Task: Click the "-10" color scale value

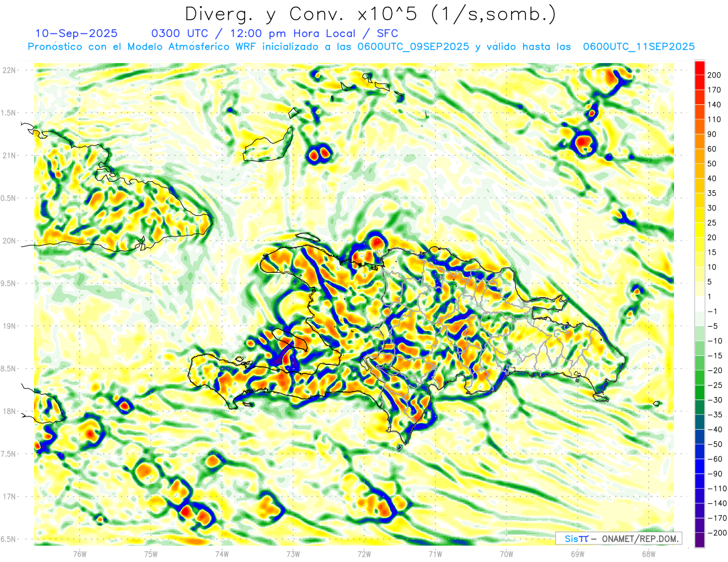Action: tap(715, 341)
